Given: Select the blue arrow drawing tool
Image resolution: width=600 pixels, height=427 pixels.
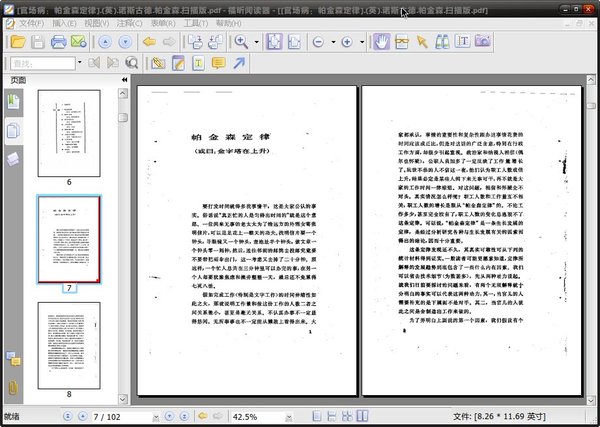Looking at the screenshot, I should (239, 63).
